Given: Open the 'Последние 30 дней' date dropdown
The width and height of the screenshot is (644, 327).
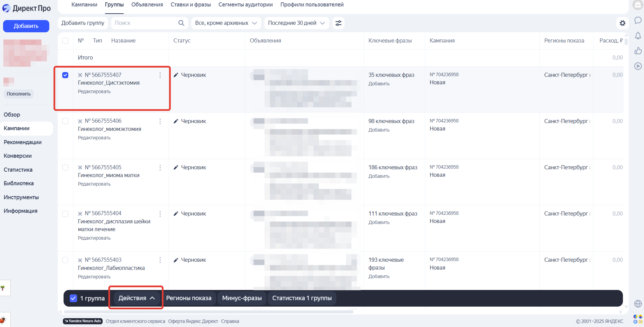Looking at the screenshot, I should (296, 23).
